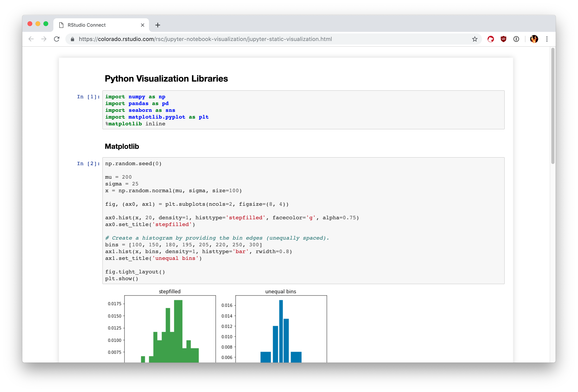The image size is (578, 392).
Task: Click the browser back navigation arrow
Action: click(x=31, y=39)
